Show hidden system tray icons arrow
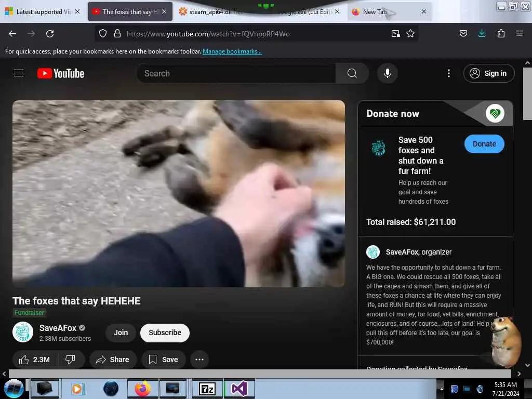Viewport: 532px width, 399px height. (442, 389)
